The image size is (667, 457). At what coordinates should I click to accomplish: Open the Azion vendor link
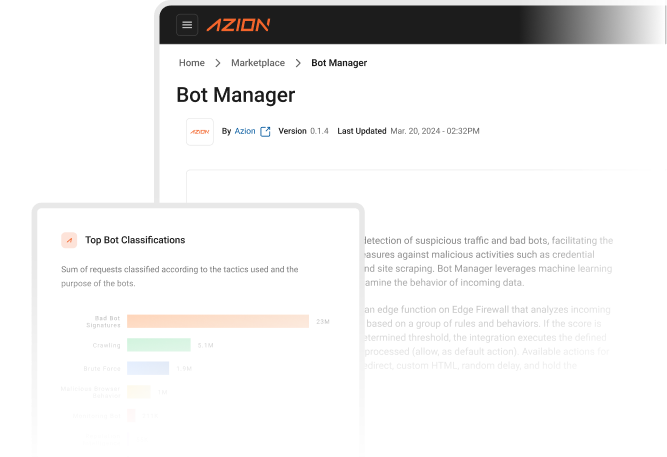coord(245,131)
